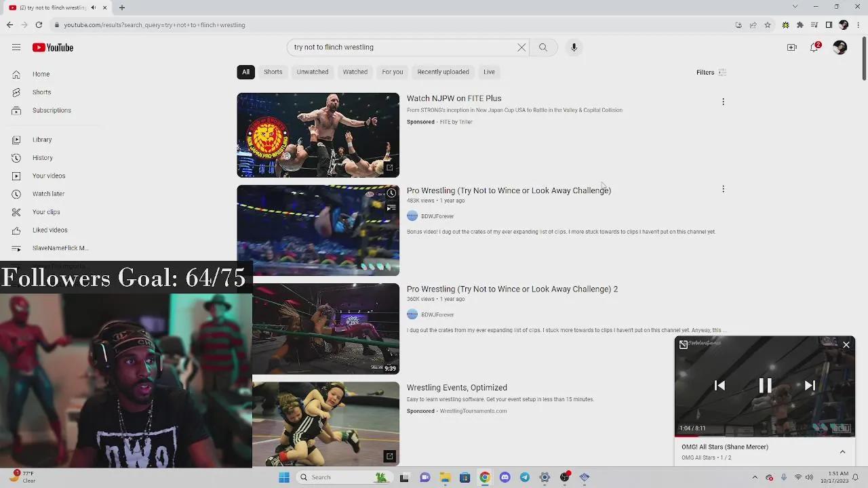This screenshot has width=868, height=488.
Task: Seek on the miniplayer progress bar
Action: [x=765, y=436]
